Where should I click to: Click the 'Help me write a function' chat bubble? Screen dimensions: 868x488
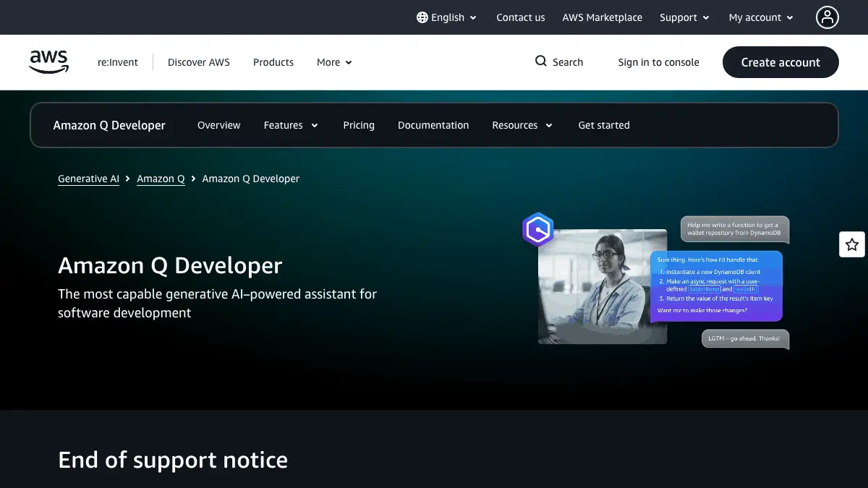click(735, 229)
